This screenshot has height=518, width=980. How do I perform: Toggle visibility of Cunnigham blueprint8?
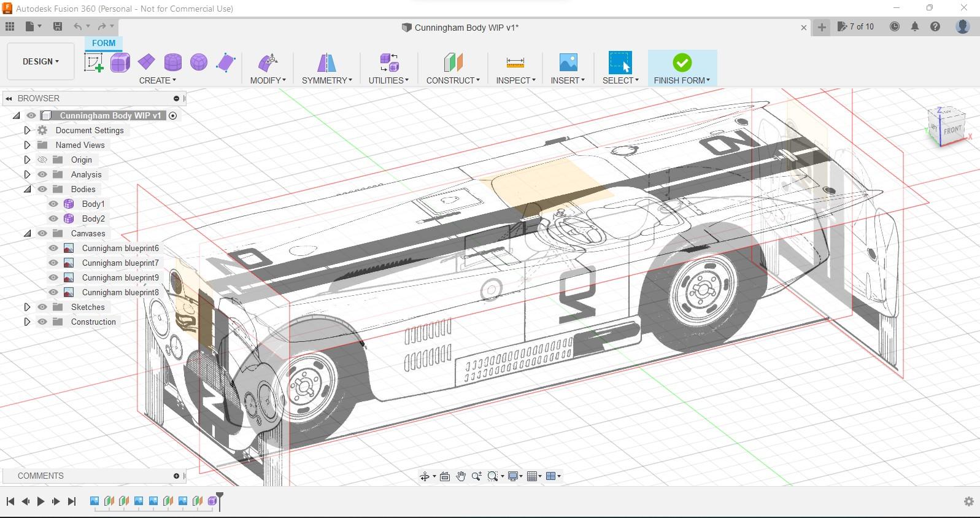[53, 292]
